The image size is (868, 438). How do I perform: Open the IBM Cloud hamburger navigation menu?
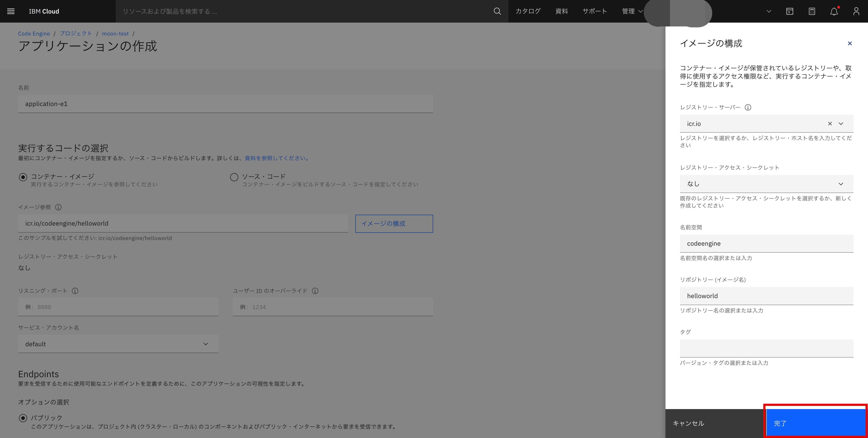click(x=10, y=11)
